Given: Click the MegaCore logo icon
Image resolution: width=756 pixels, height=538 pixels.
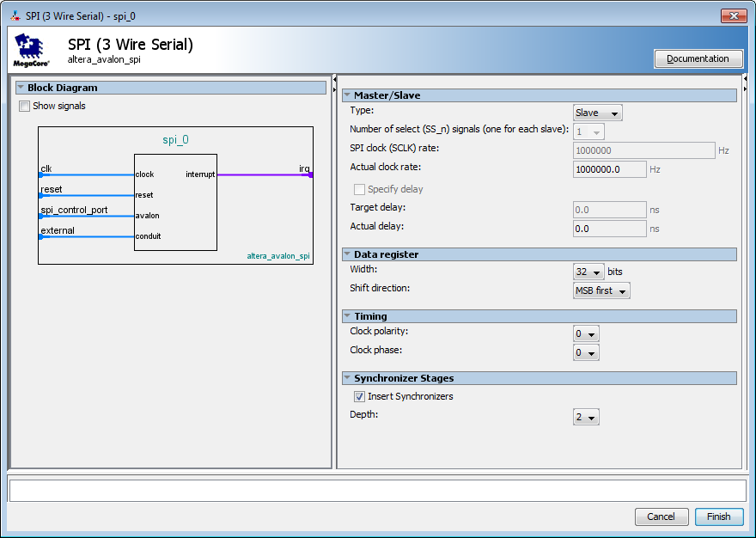Looking at the screenshot, I should click(31, 50).
